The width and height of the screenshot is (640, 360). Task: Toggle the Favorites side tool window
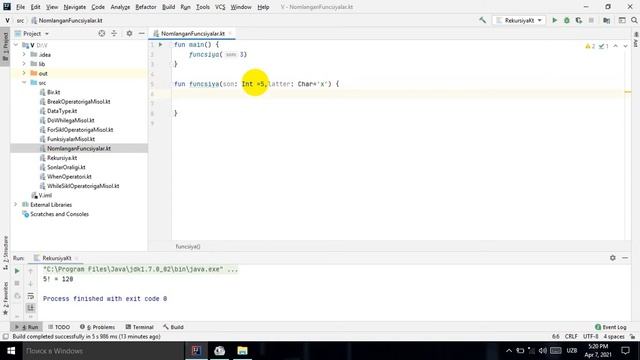coord(5,298)
